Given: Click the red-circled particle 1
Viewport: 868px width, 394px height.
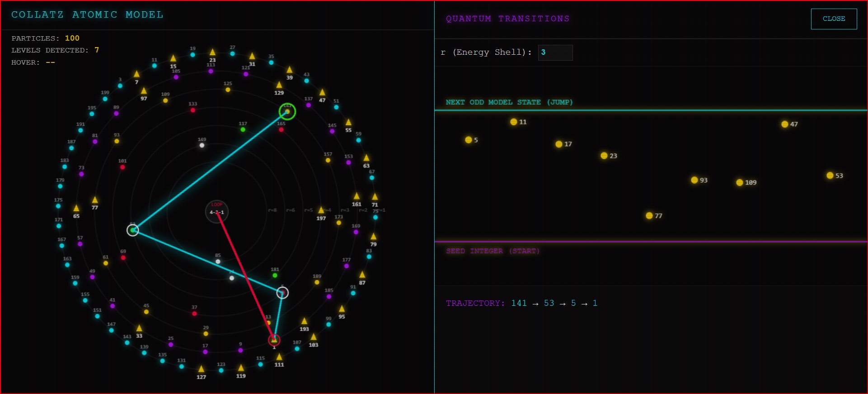Looking at the screenshot, I should 274,340.
